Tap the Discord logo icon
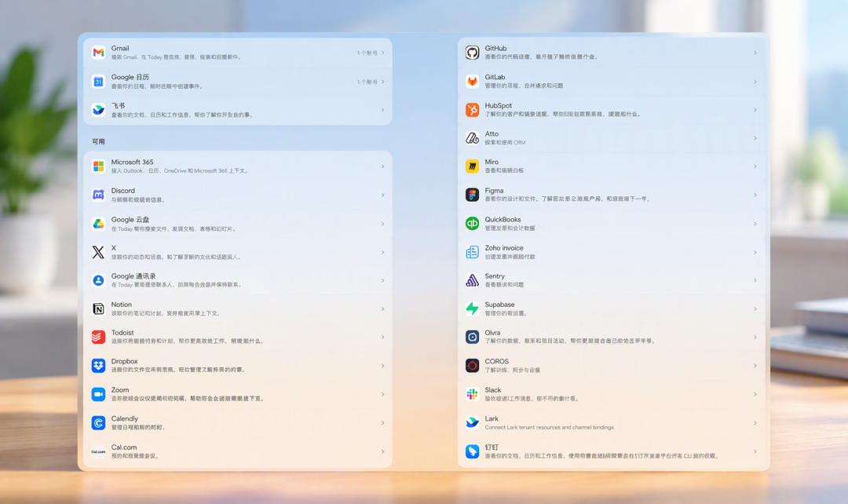This screenshot has width=848, height=504. 98,195
